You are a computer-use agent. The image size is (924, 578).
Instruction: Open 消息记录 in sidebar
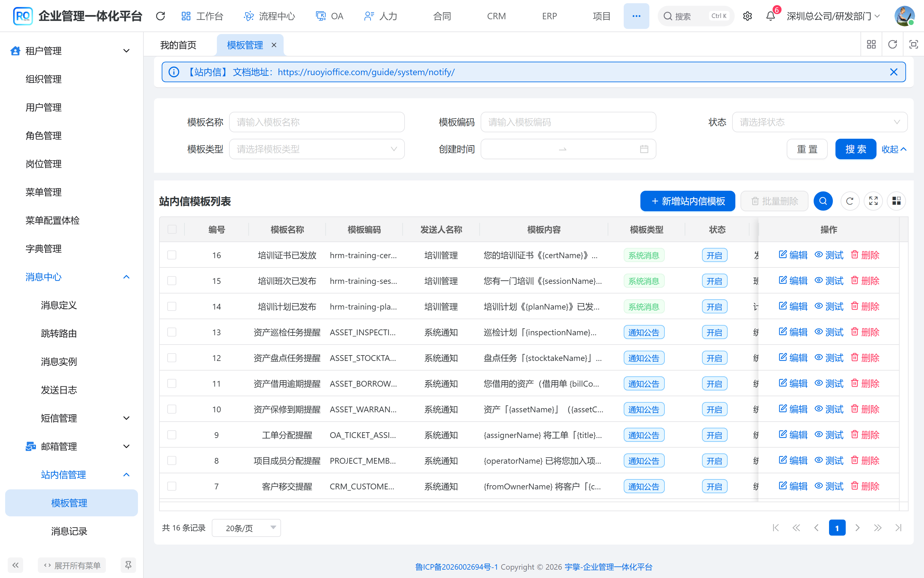pos(72,531)
